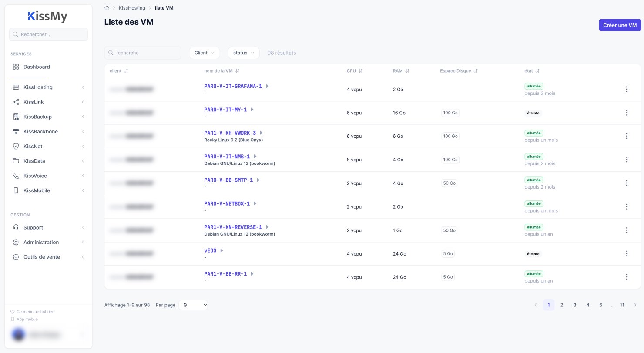Viewport: 644px width, 353px height.
Task: Open the PAR0-V-IT-NMS-1 VM link
Action: point(227,157)
